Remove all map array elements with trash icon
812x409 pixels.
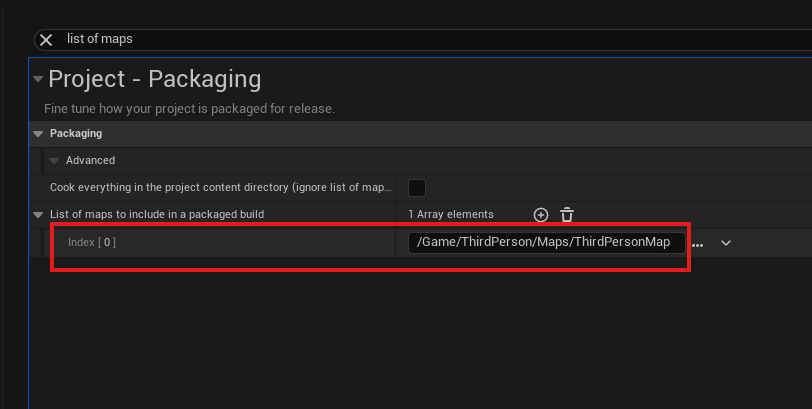click(x=567, y=215)
